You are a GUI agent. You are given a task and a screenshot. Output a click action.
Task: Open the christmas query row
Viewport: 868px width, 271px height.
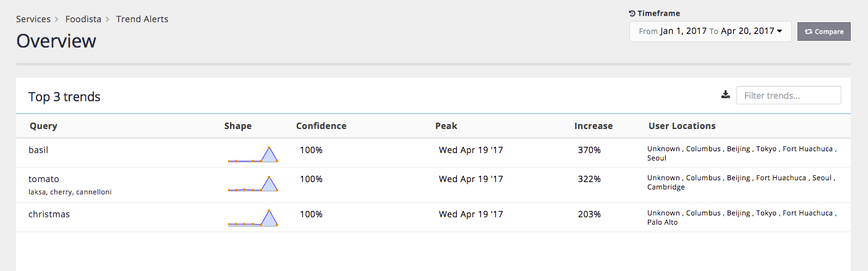[x=49, y=214]
